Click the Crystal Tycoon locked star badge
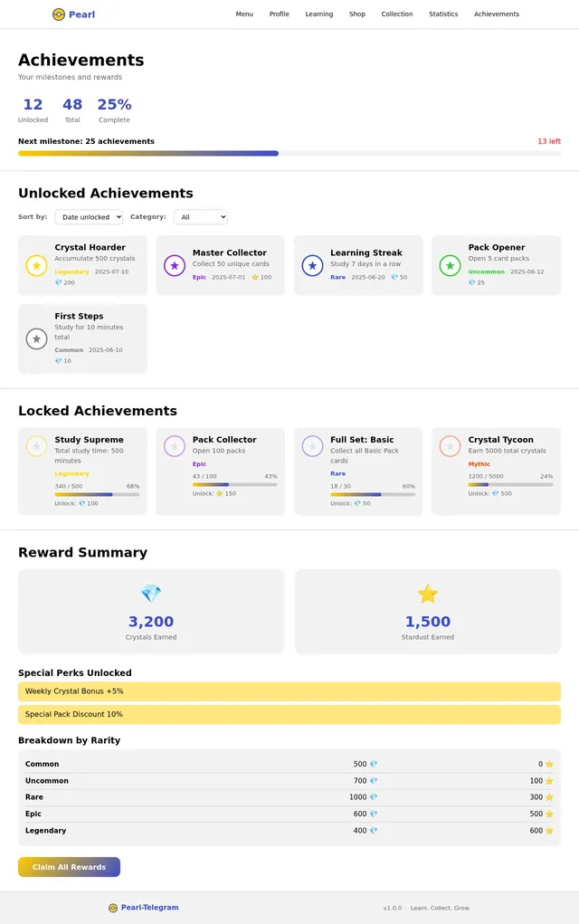This screenshot has height=924, width=579. click(450, 446)
